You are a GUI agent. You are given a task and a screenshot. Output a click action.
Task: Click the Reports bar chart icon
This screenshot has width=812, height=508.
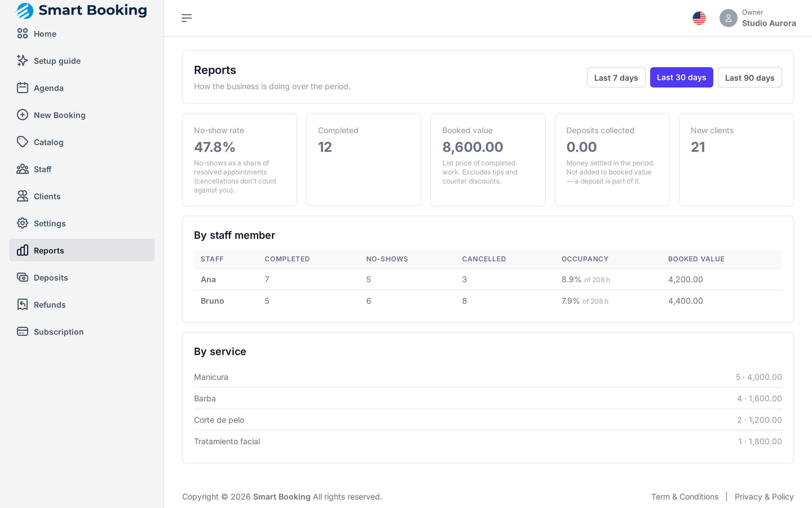(x=23, y=250)
